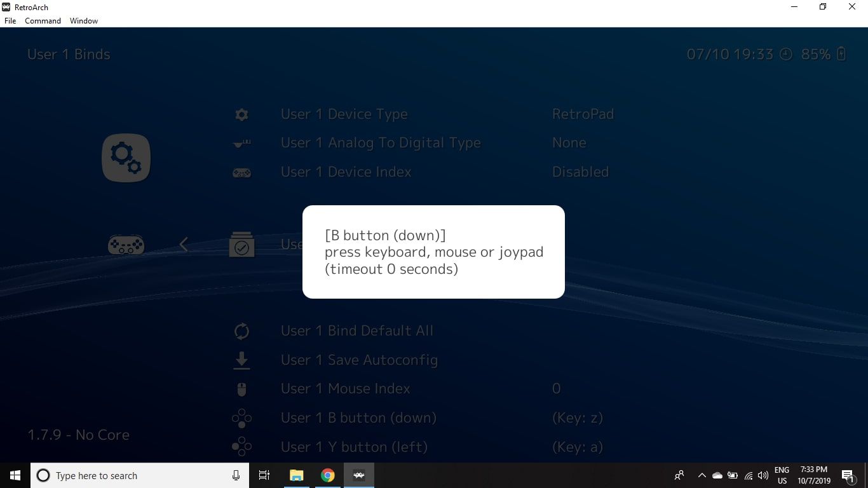Click gear icon beside User 1 Device Type
Screen dimensions: 868x488
241,114
